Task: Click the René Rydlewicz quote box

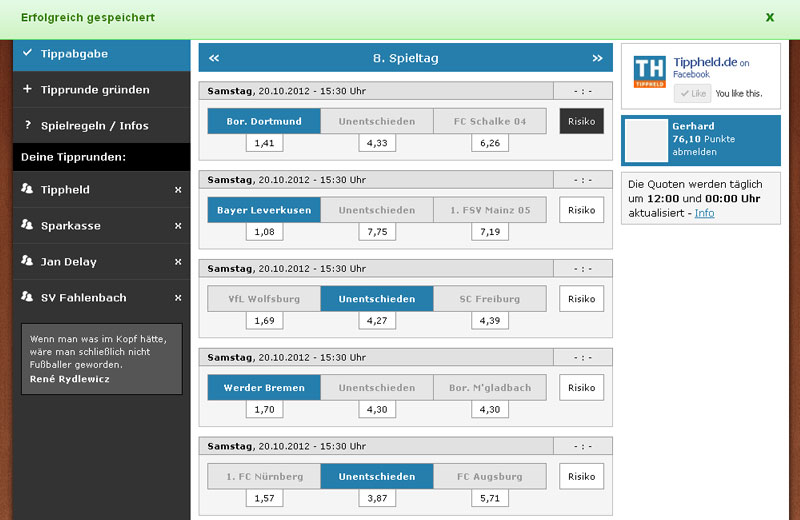Action: tap(102, 359)
